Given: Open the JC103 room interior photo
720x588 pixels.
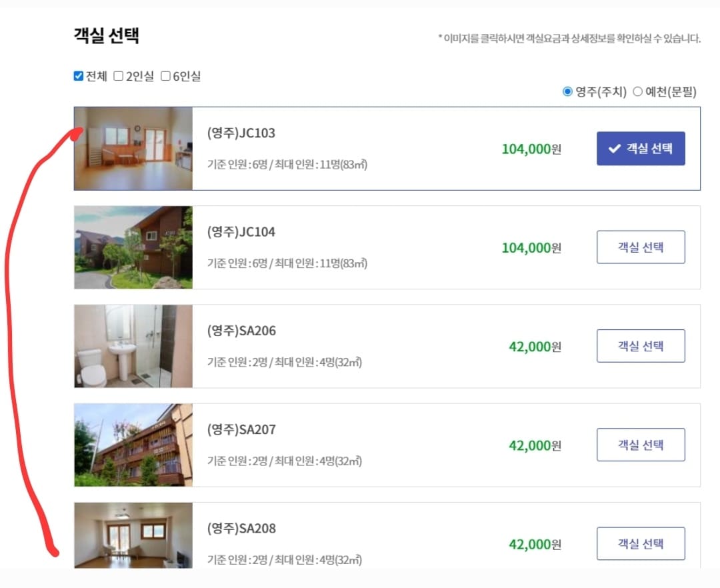Looking at the screenshot, I should click(x=133, y=148).
